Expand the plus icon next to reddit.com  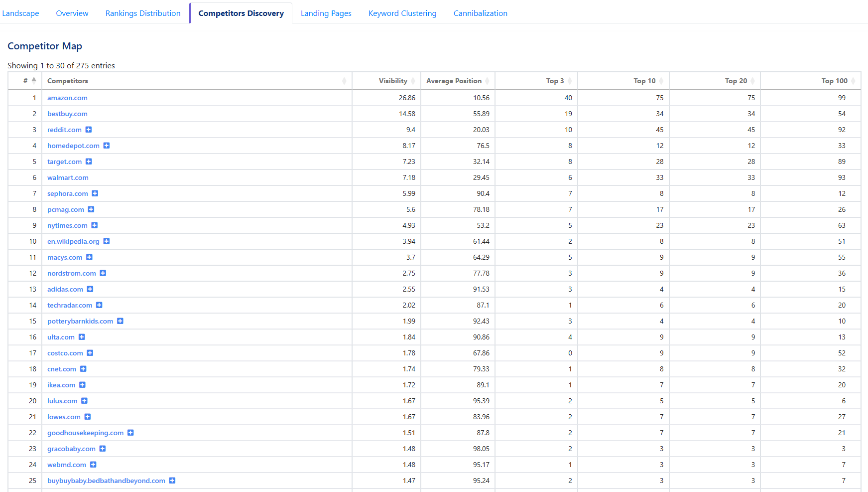(x=89, y=130)
